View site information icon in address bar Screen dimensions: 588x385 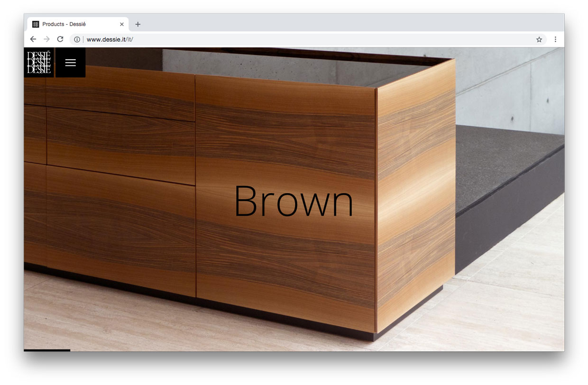77,39
